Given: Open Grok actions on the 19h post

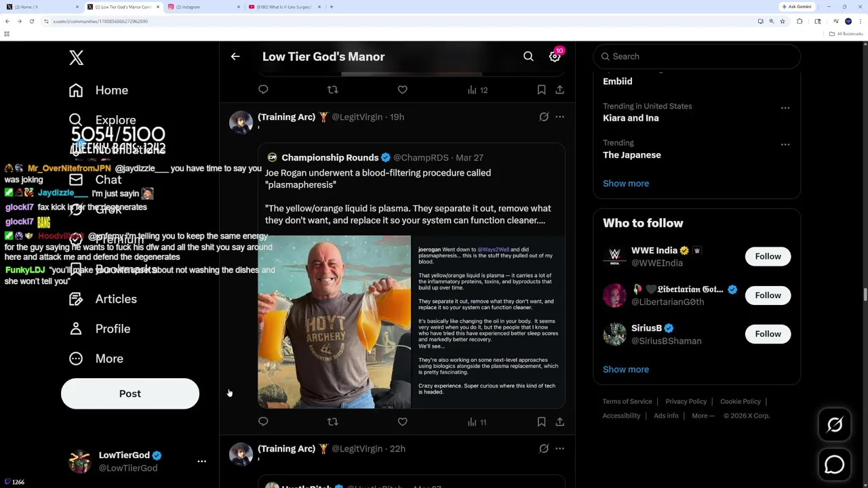Looking at the screenshot, I should click(544, 117).
